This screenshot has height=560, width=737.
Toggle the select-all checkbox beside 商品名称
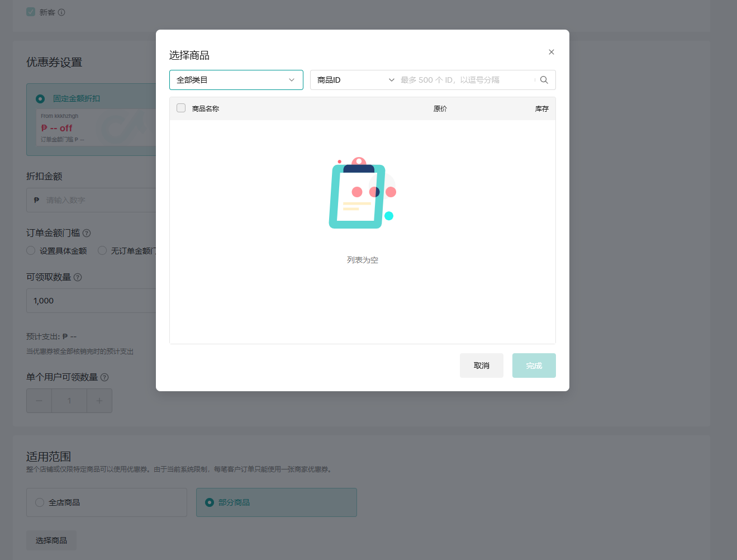point(181,108)
